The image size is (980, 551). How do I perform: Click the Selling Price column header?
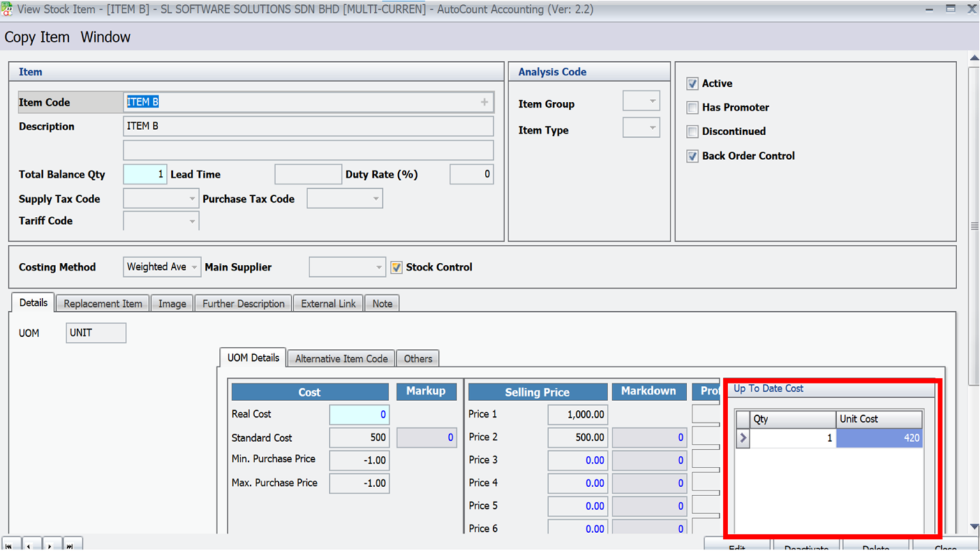click(537, 392)
